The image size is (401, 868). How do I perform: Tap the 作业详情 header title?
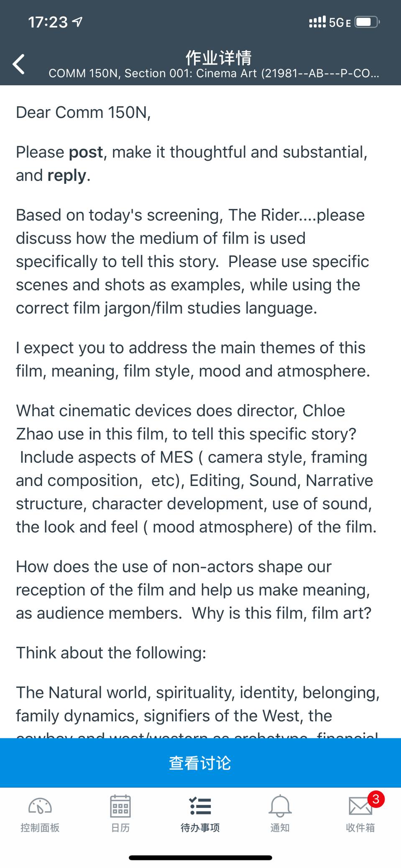218,58
